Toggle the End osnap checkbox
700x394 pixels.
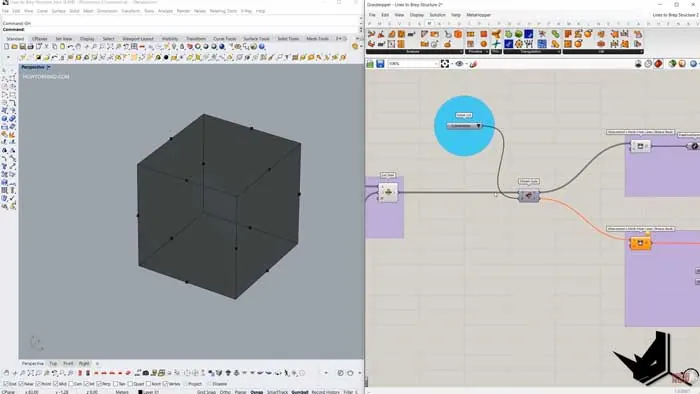tap(6, 384)
